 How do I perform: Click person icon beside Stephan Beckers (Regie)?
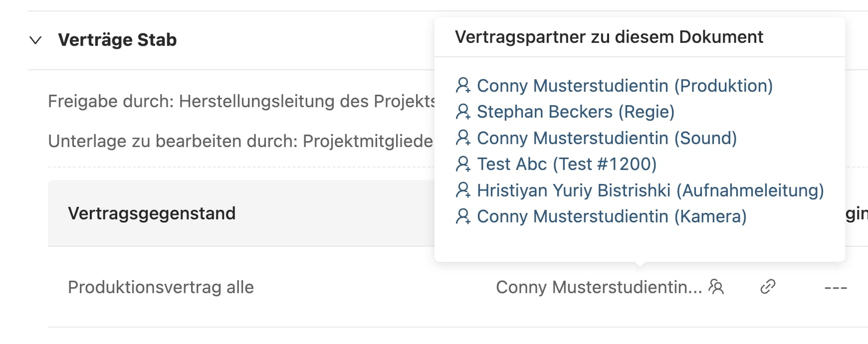[463, 112]
